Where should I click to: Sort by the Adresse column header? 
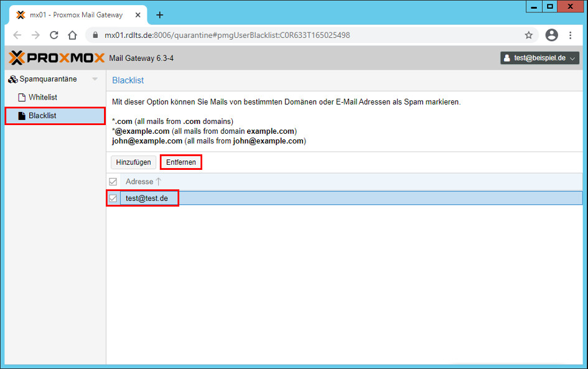click(139, 182)
